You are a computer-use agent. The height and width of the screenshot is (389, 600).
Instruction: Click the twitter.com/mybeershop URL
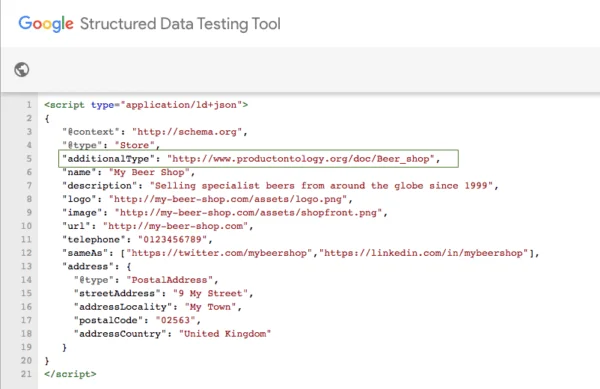219,253
